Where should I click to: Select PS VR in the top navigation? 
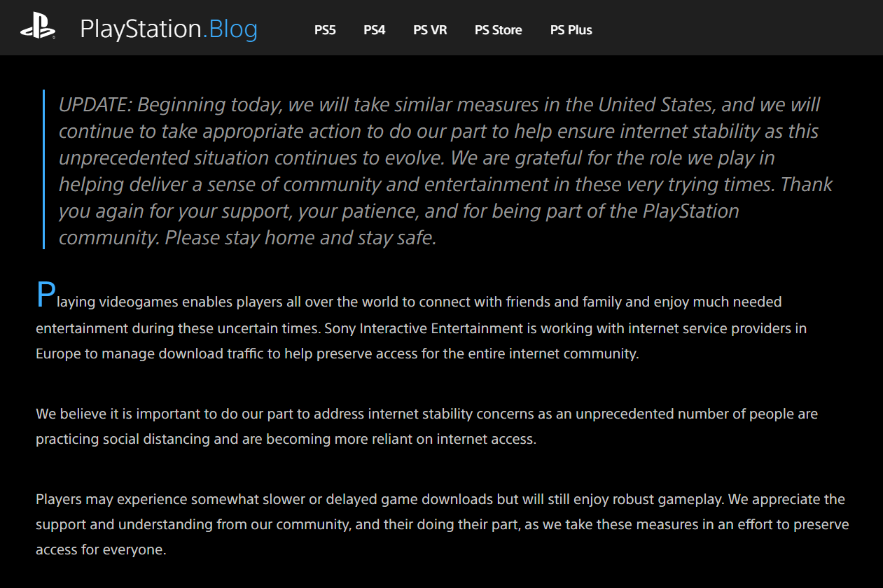[430, 30]
